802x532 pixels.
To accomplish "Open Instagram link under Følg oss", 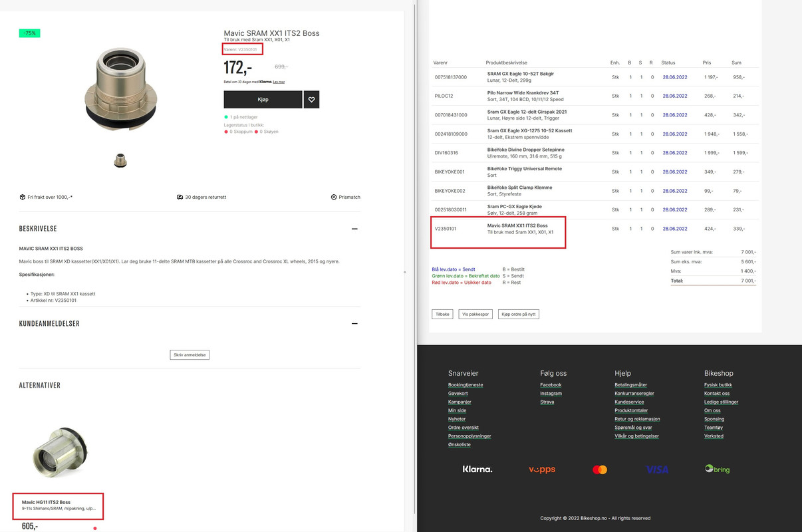I will (x=551, y=394).
